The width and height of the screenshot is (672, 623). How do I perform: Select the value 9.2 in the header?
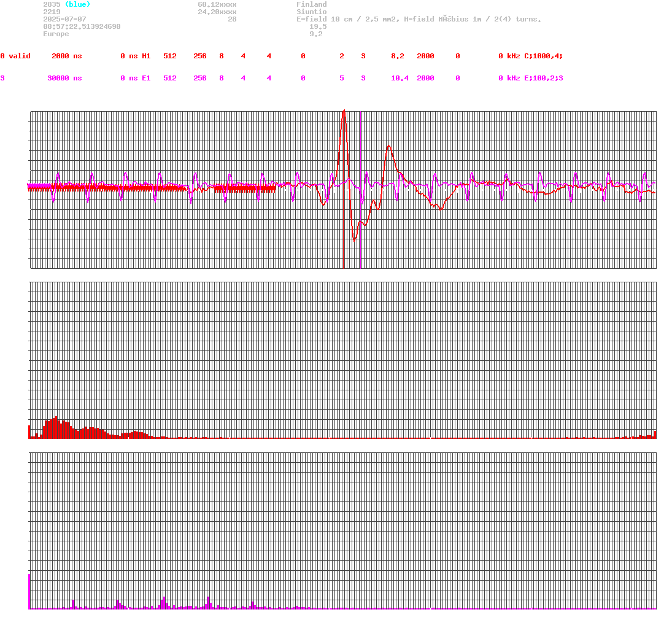click(x=316, y=34)
